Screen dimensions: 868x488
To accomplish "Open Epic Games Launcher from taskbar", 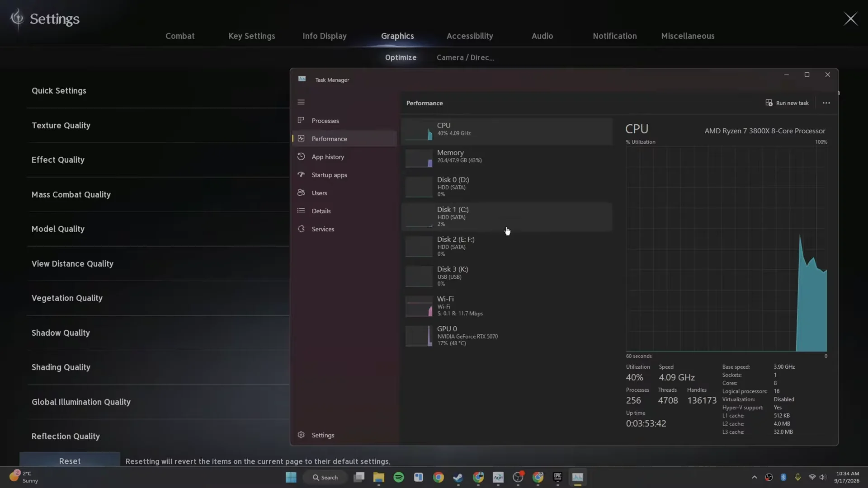I will pyautogui.click(x=557, y=477).
